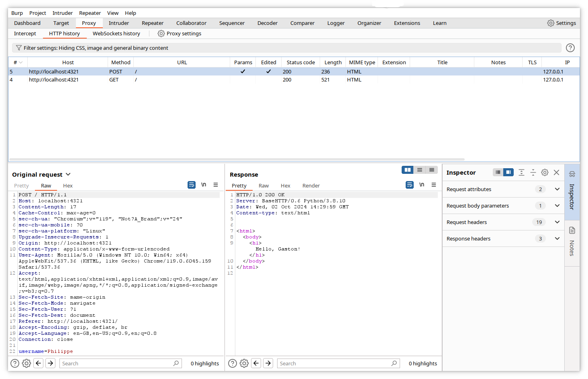Screen dimensions: 588x379
Task: Open Proxy settings
Action: point(180,33)
